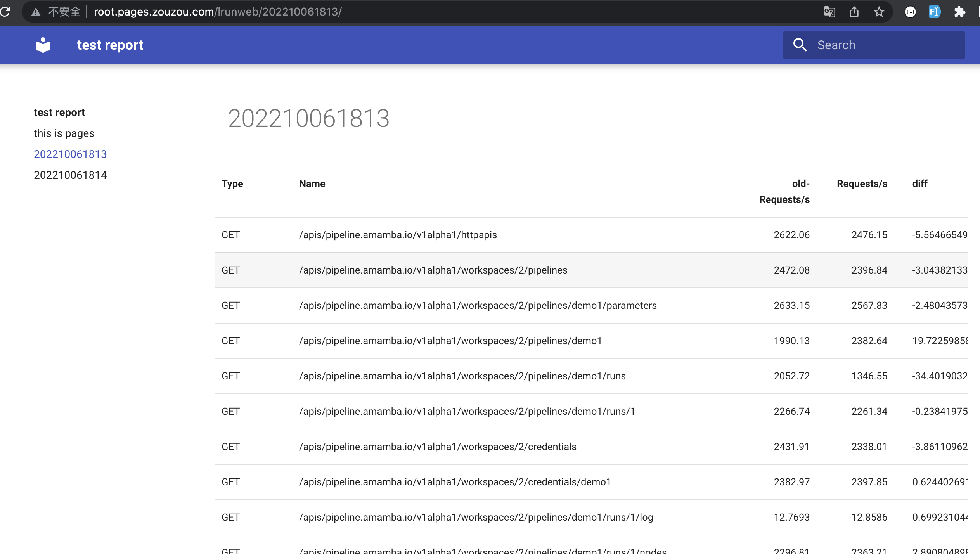This screenshot has width=980, height=554.
Task: Click the Requests/s value 2338.01
Action: click(x=869, y=447)
